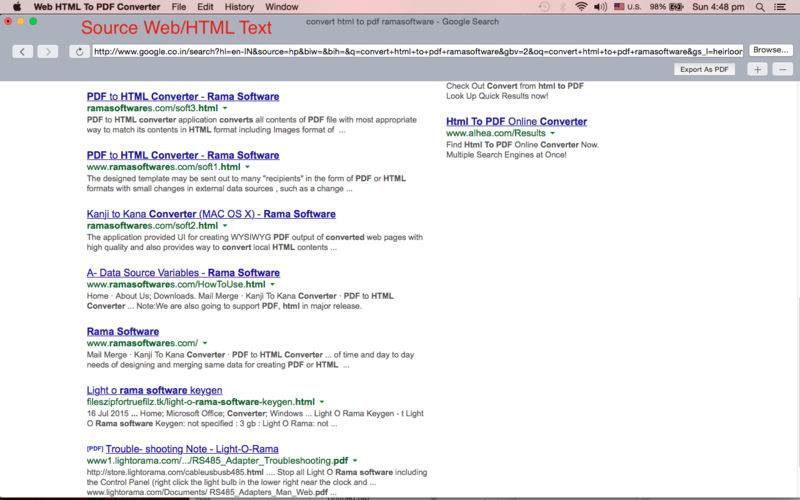Open the Apple menu

pos(17,7)
